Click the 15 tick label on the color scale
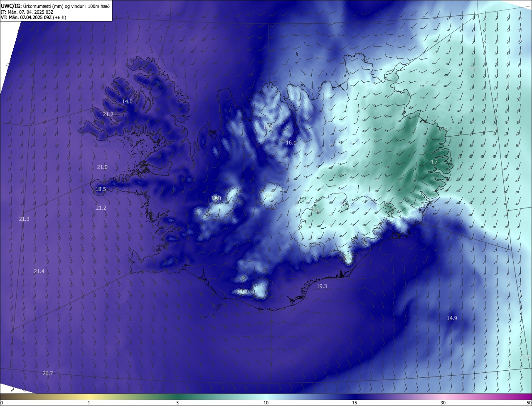The width and height of the screenshot is (532, 406). 355,403
